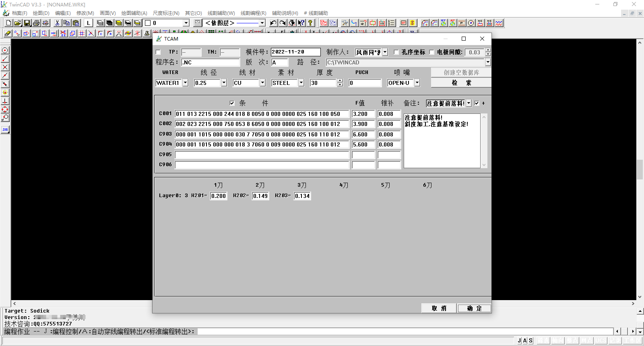Expand the WATER1 dropdown
This screenshot has width=644, height=346.
[x=185, y=83]
